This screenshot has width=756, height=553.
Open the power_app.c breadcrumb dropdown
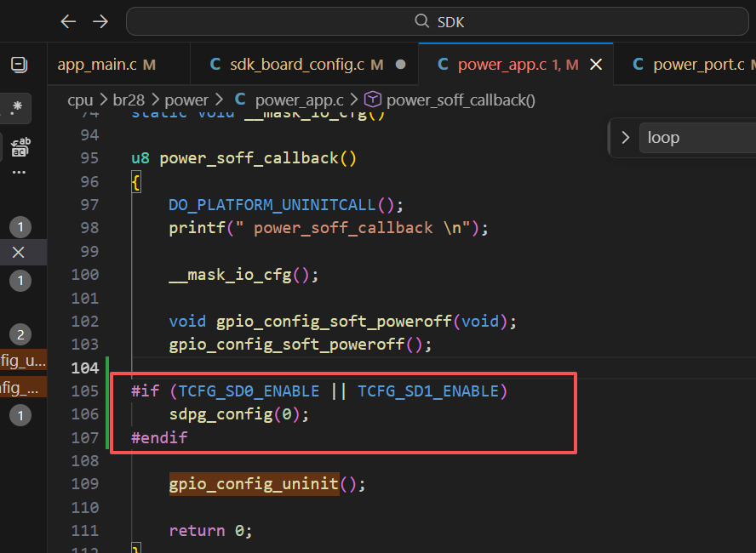click(299, 100)
